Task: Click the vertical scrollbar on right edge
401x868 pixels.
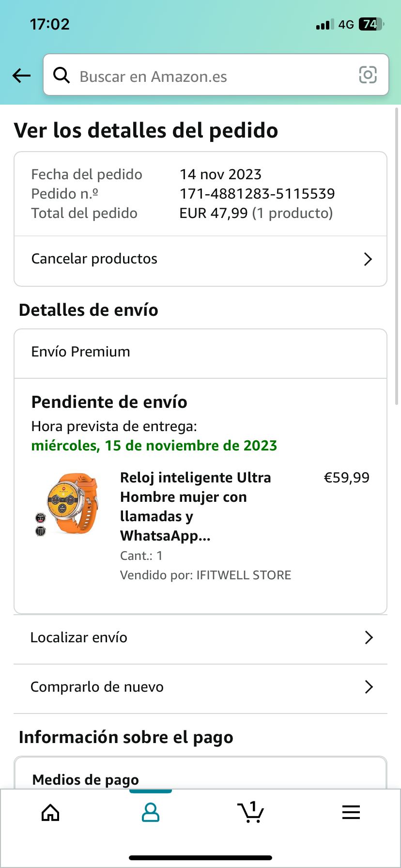Action: pos(397,257)
